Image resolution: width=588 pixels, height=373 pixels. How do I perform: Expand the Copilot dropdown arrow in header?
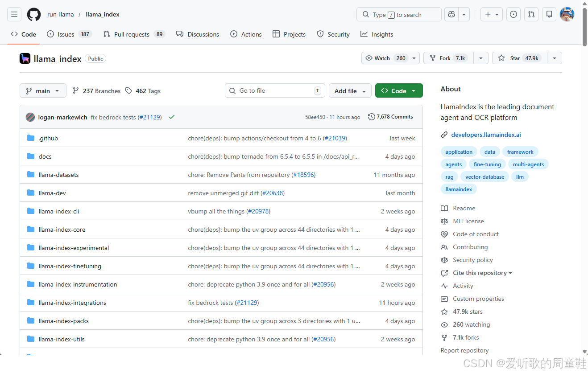(464, 14)
